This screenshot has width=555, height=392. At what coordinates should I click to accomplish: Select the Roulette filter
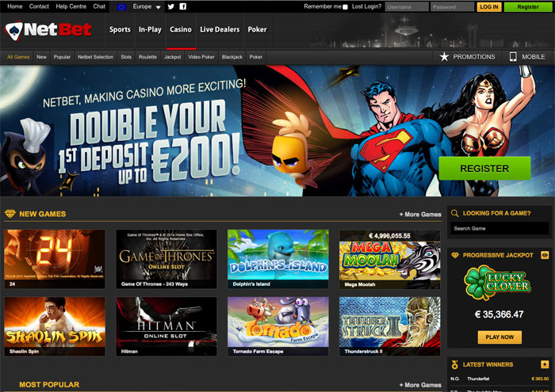point(147,57)
